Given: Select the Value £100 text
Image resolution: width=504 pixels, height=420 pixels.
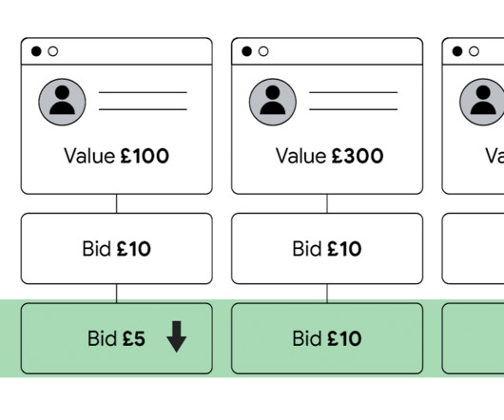Looking at the screenshot, I should (x=116, y=156).
